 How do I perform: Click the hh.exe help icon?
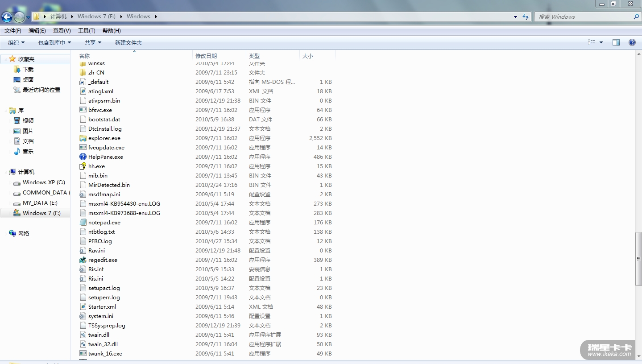[83, 166]
